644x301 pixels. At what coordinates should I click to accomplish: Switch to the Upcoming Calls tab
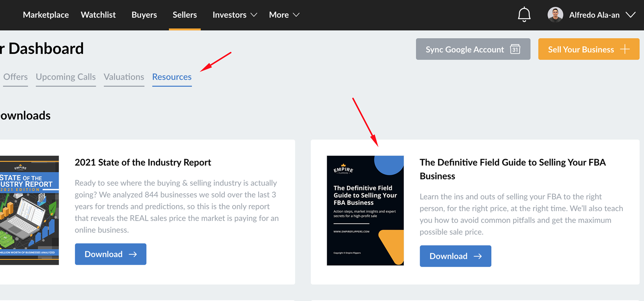pyautogui.click(x=66, y=77)
